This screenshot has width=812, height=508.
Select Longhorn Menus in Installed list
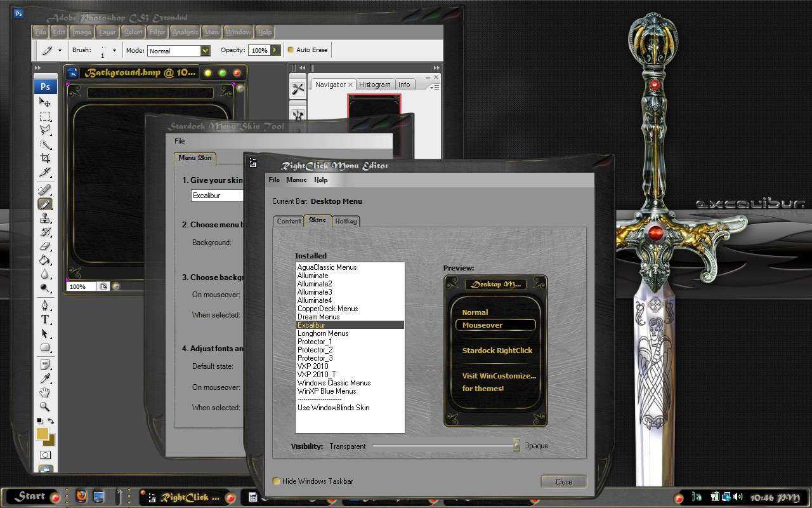350,333
